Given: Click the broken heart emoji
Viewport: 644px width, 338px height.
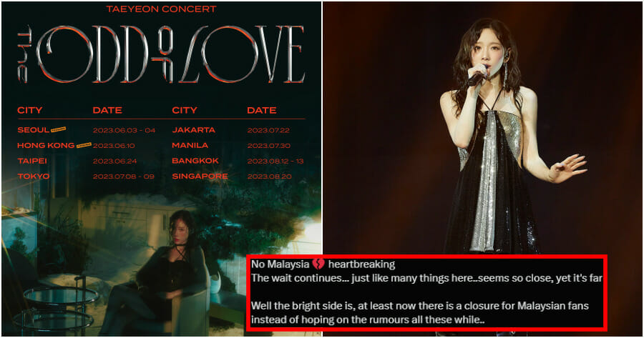Looking at the screenshot, I should (x=318, y=264).
